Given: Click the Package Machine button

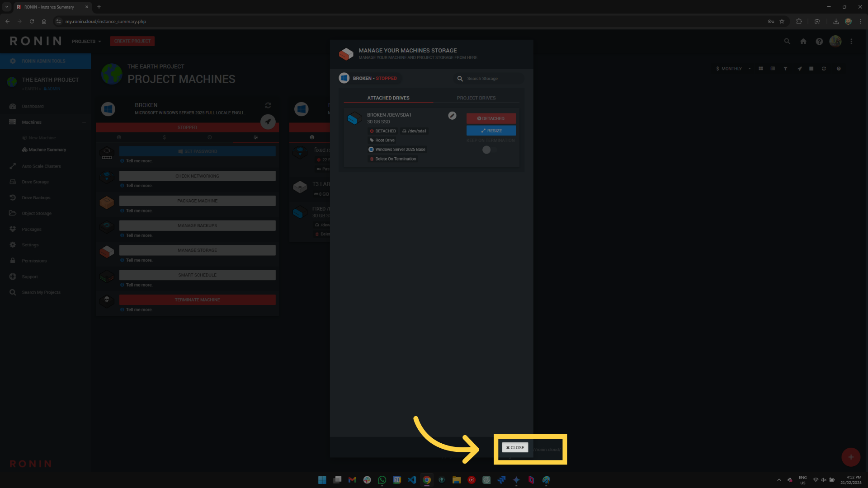Looking at the screenshot, I should click(x=198, y=201).
